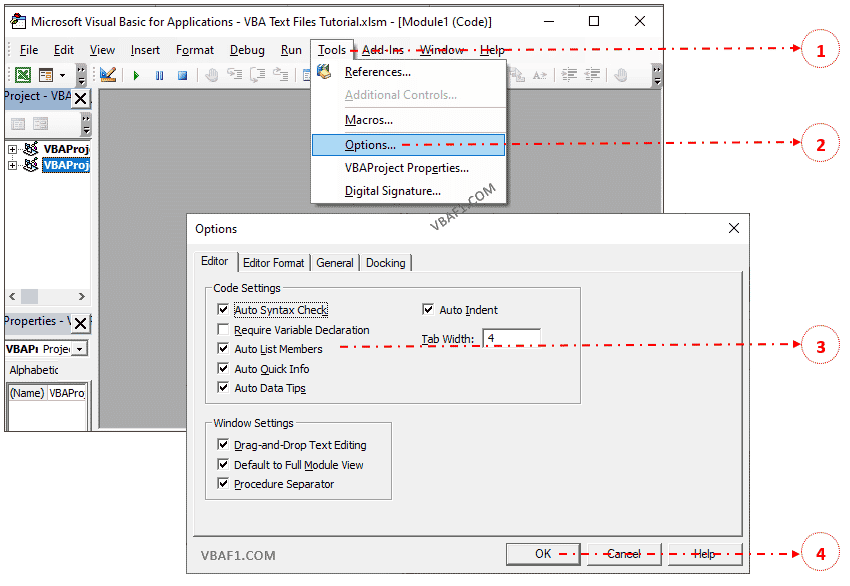This screenshot has width=850, height=586.
Task: Open Edit toolbar overflow options at right end
Action: click(657, 75)
